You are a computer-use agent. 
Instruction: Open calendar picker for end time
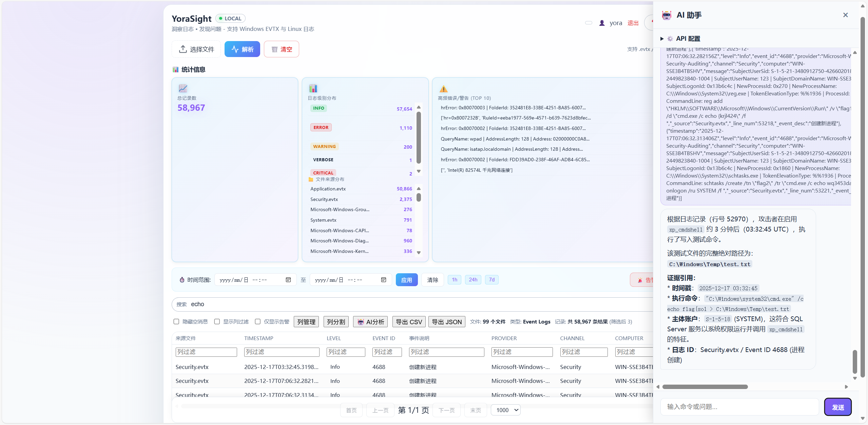pyautogui.click(x=383, y=280)
